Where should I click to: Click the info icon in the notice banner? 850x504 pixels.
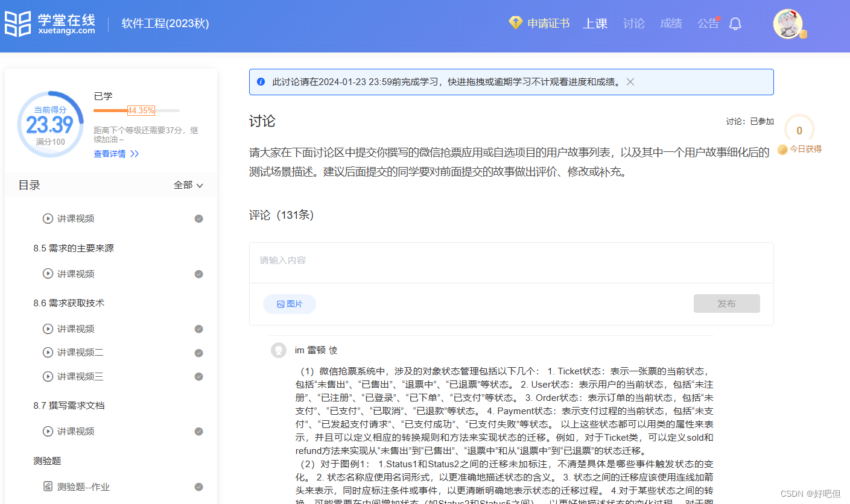261,81
